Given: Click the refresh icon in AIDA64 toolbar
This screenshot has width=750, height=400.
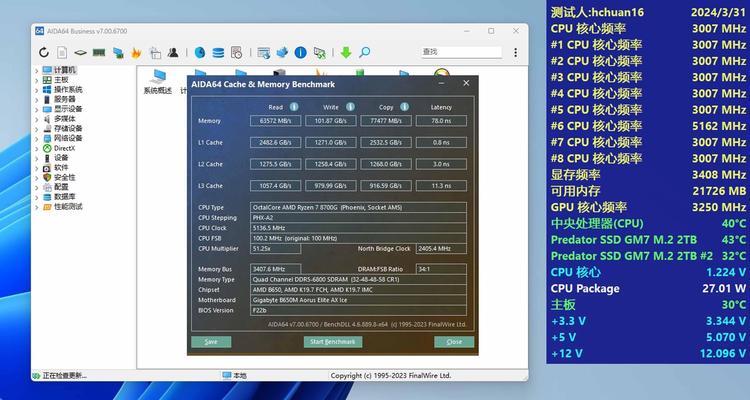Looking at the screenshot, I should 44,53.
